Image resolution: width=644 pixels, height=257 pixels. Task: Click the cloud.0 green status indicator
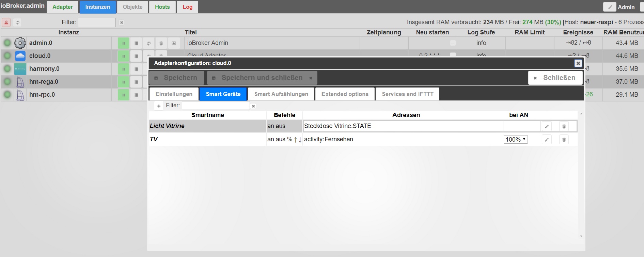7,56
